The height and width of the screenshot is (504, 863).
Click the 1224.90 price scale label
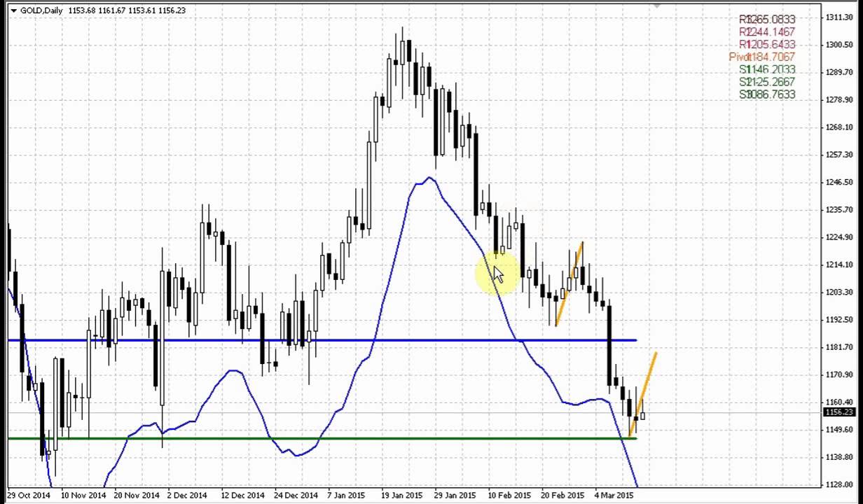(x=839, y=237)
